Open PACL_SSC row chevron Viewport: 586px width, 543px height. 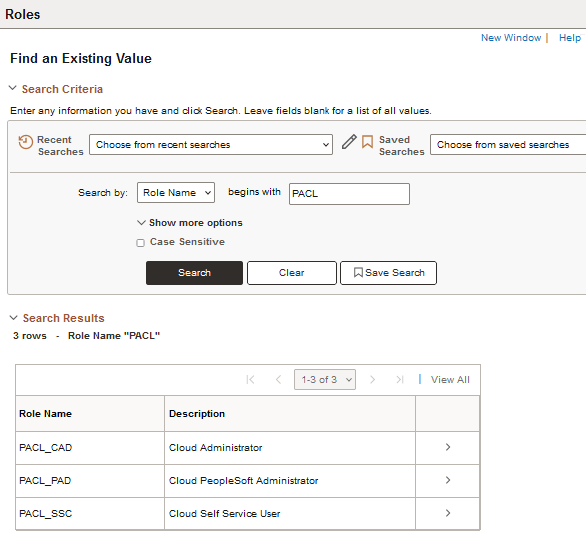click(x=448, y=513)
